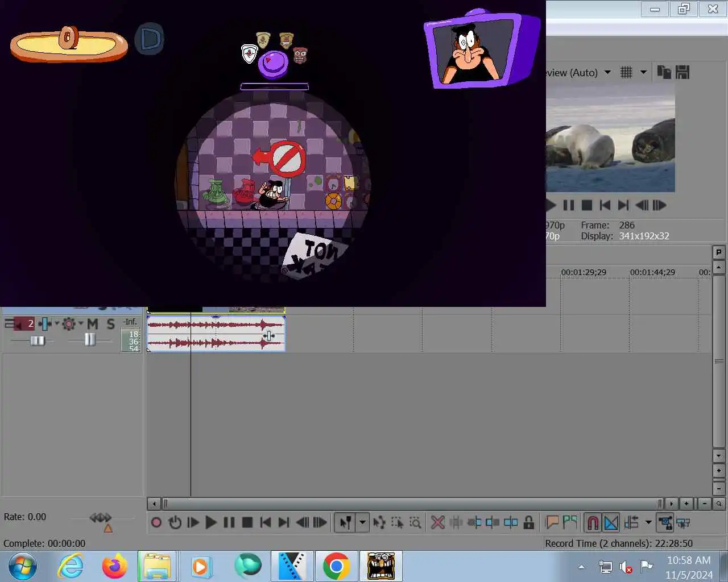Go to start from the preview panel
The height and width of the screenshot is (582, 728).
coord(605,205)
